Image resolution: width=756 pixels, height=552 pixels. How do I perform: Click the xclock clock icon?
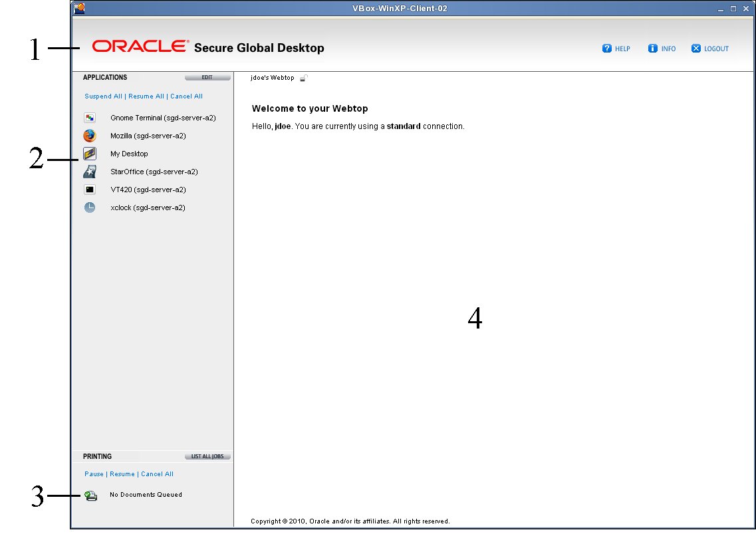tap(90, 207)
